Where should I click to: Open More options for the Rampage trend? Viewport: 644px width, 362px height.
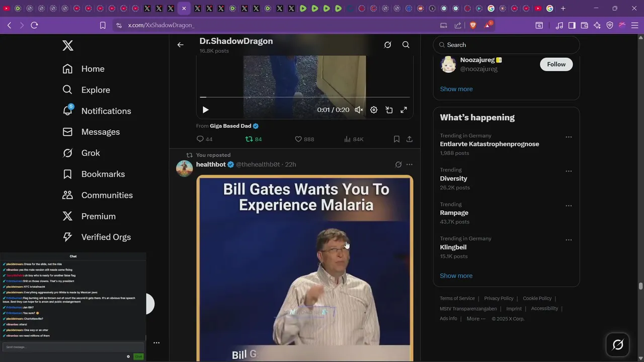click(569, 206)
